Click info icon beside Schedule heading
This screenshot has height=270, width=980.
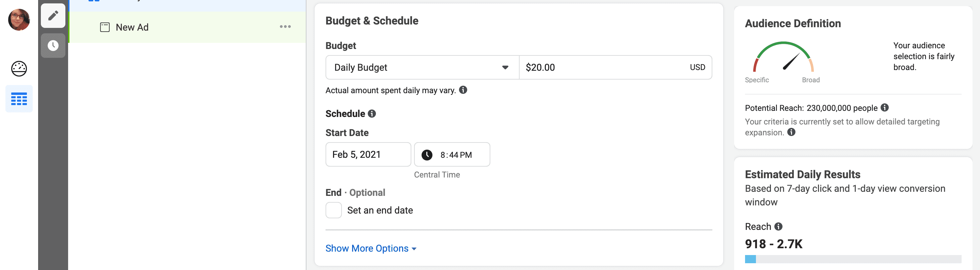click(x=372, y=114)
